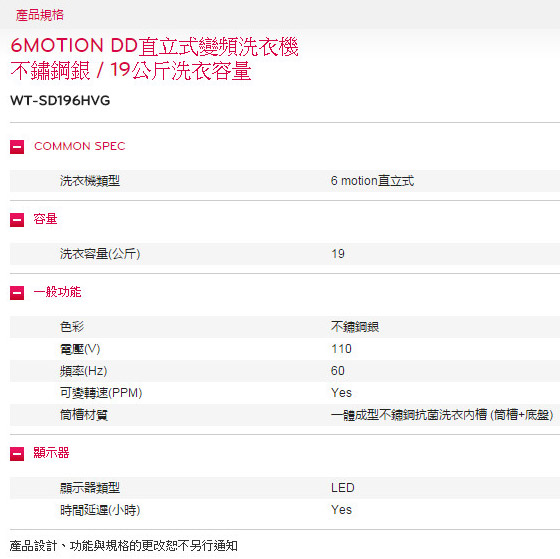Click the 頻率(Hz) row label
560x559 pixels.
pos(84,371)
